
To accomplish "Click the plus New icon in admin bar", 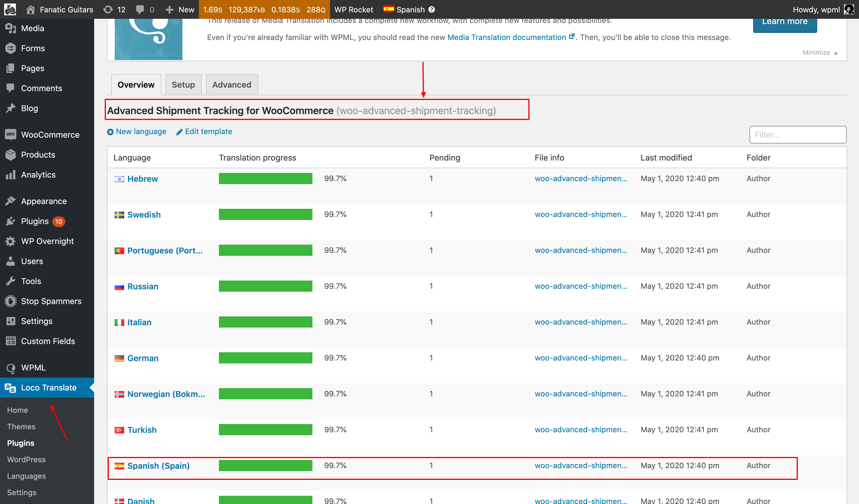I will tap(169, 9).
